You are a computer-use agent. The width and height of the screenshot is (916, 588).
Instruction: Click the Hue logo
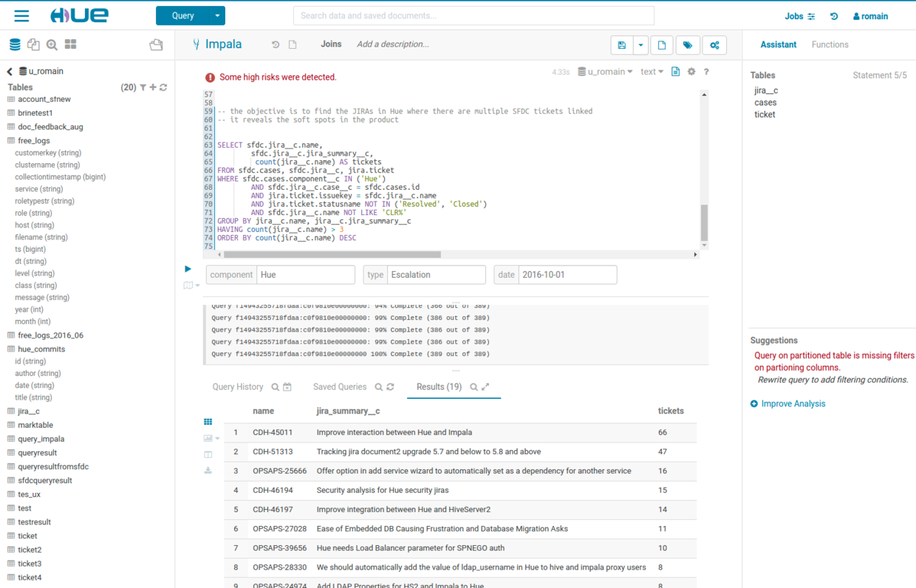coord(79,16)
